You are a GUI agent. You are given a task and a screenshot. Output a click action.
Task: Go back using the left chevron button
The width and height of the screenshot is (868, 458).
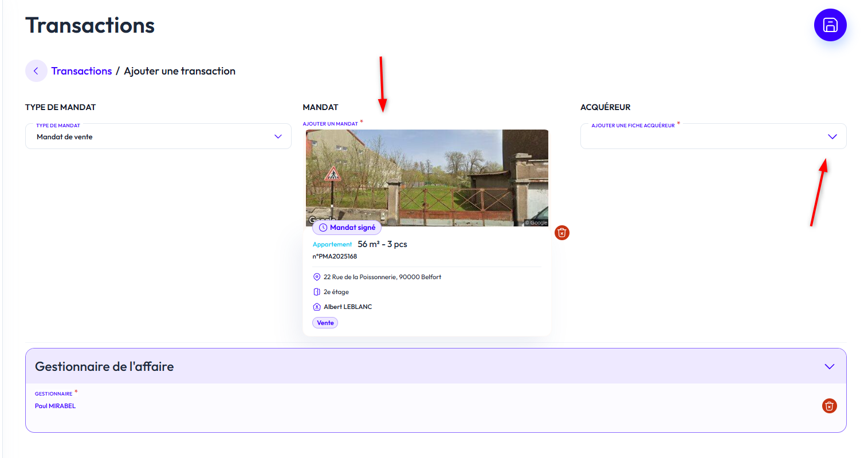pos(36,71)
